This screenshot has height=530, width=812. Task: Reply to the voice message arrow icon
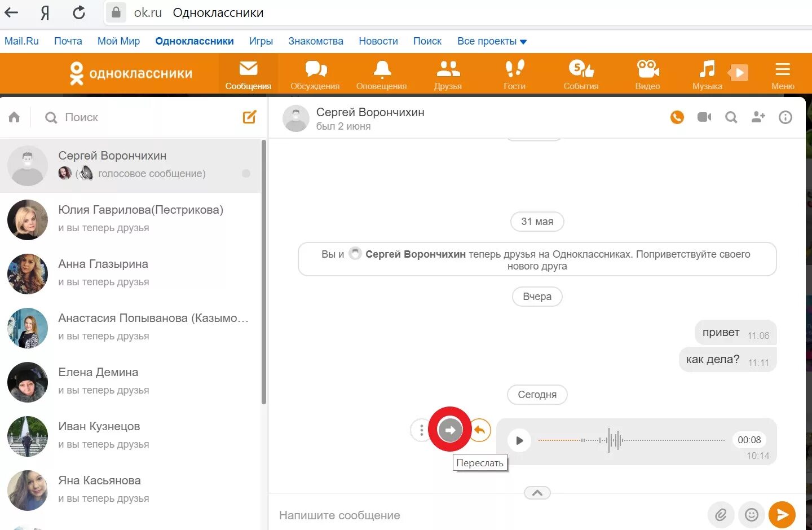[x=480, y=430]
